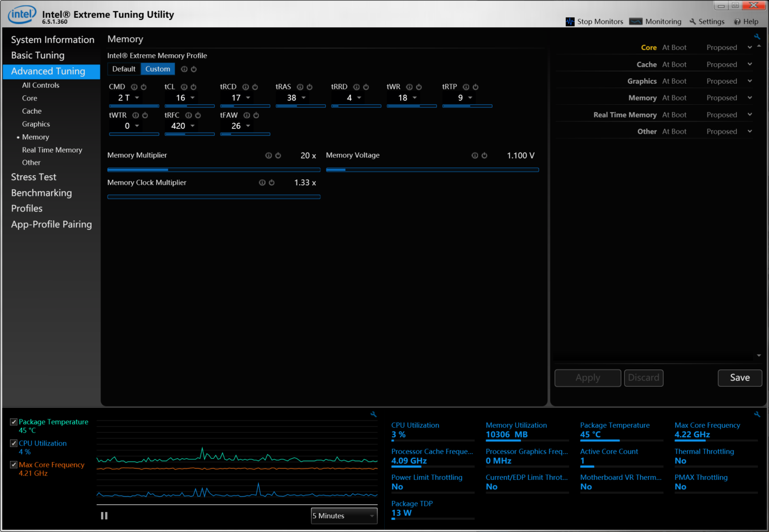Select the Custom memory profile

pos(158,69)
